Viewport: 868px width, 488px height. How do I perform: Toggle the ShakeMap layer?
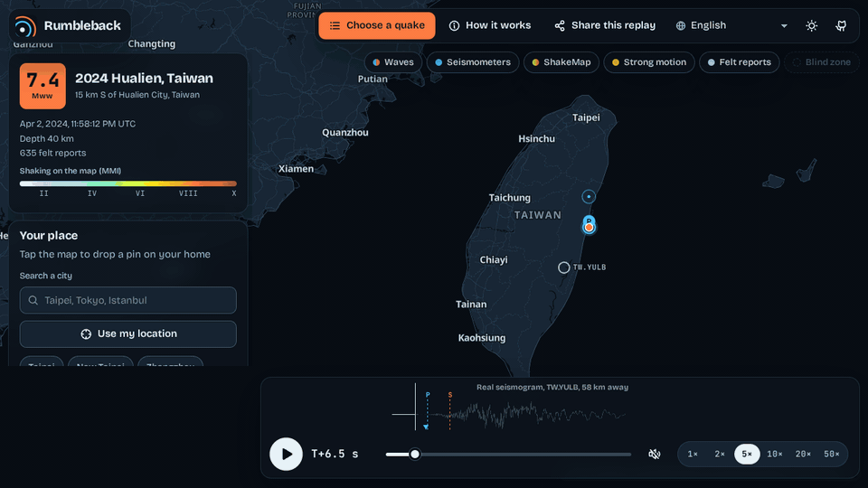pyautogui.click(x=561, y=62)
